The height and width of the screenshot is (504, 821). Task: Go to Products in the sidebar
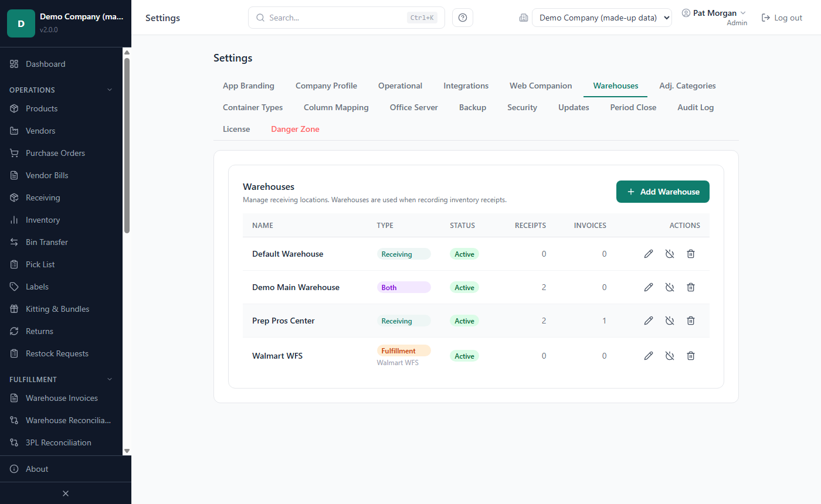(61, 108)
